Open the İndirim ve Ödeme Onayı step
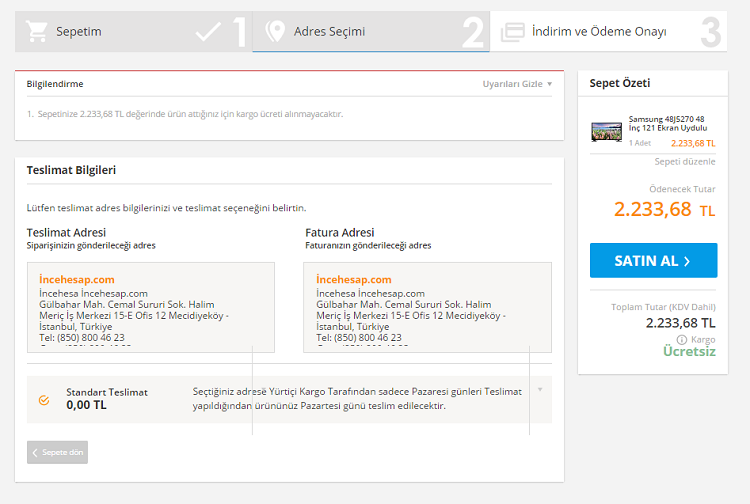 [x=599, y=32]
